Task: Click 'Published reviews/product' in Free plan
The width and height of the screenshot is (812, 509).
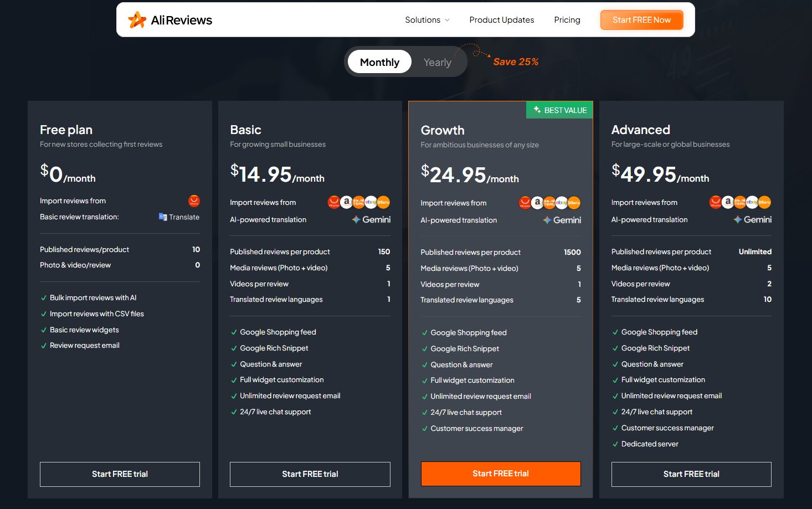Action: pyautogui.click(x=84, y=249)
